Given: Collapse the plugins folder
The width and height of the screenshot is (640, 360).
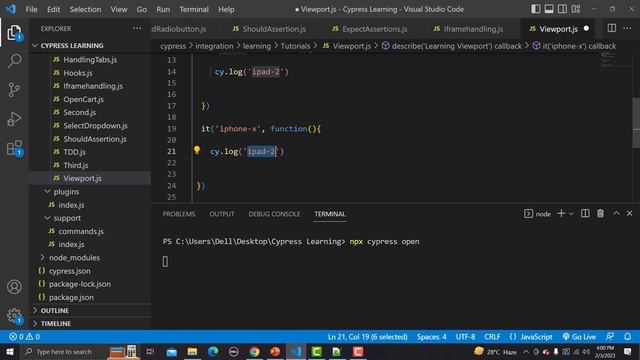Looking at the screenshot, I should [x=47, y=191].
